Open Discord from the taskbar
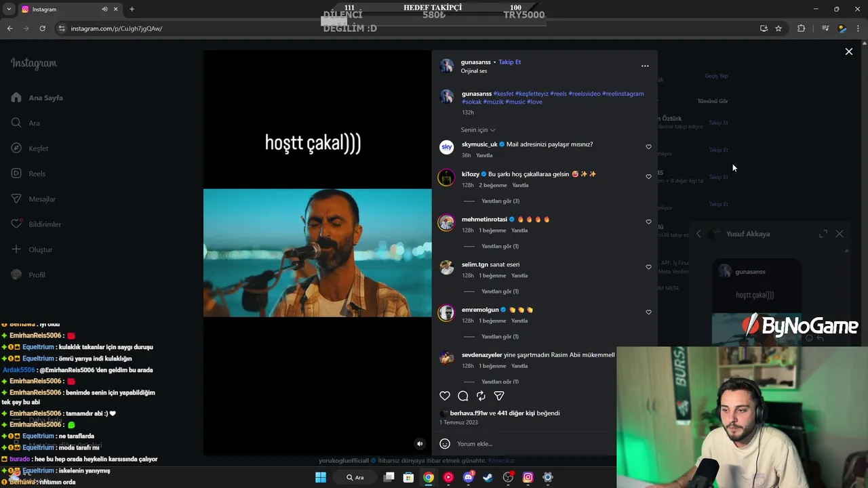 [468, 477]
